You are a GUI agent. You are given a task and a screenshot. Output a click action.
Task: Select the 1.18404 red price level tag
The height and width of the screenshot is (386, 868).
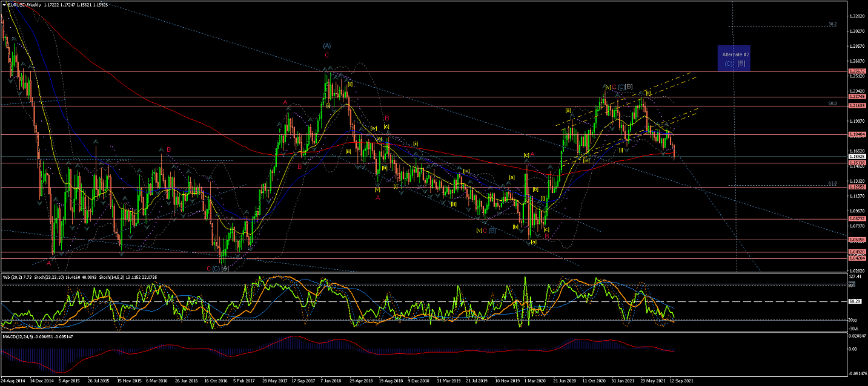tap(856, 134)
